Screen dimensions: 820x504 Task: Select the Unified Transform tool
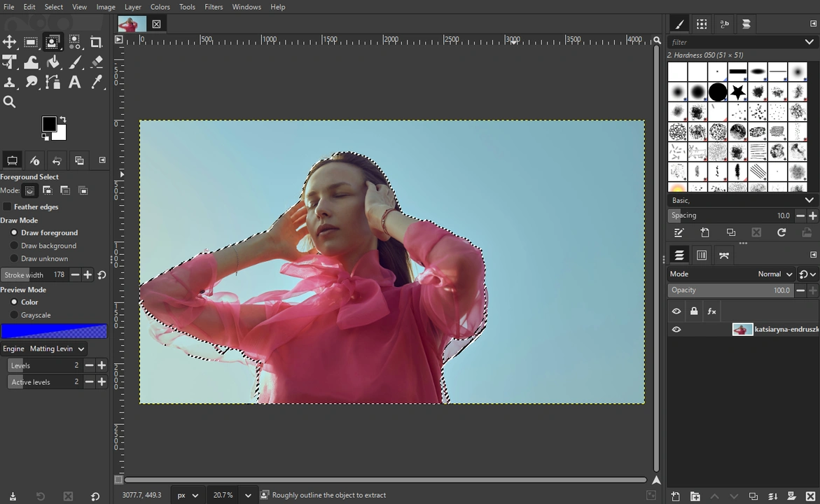pos(9,62)
